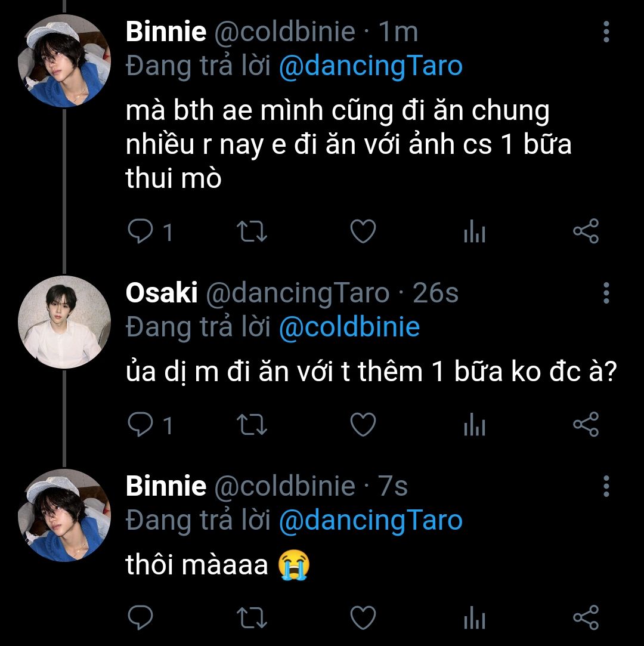Share Binnie's first tweet

coord(586,231)
